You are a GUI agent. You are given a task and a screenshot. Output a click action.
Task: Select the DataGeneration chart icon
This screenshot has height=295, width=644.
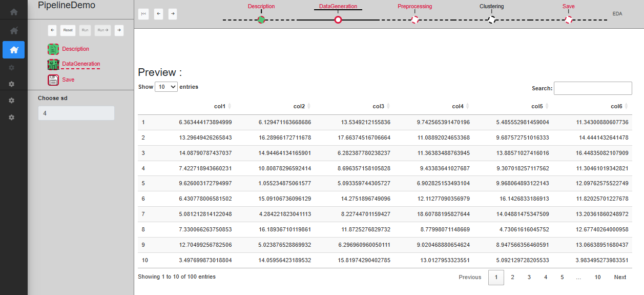pyautogui.click(x=53, y=65)
